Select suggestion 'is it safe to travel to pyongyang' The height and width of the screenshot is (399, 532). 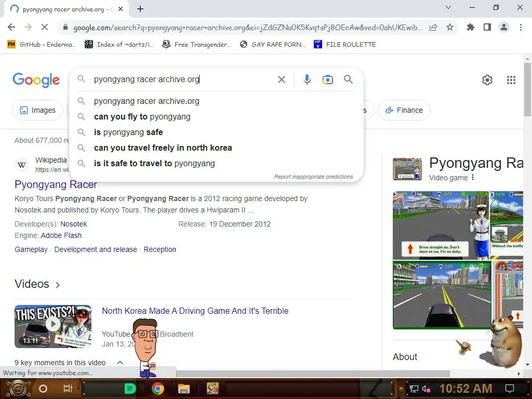pyautogui.click(x=216, y=164)
